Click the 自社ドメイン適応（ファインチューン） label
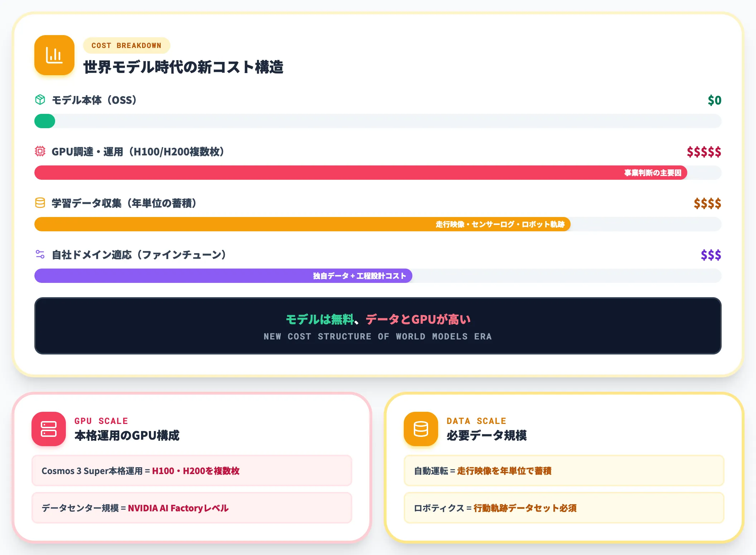756x555 pixels. (139, 255)
